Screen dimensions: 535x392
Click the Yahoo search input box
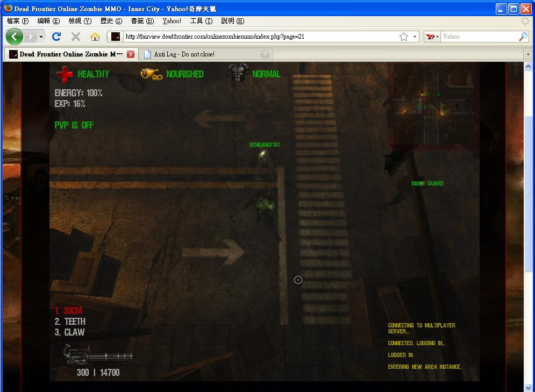tap(480, 37)
